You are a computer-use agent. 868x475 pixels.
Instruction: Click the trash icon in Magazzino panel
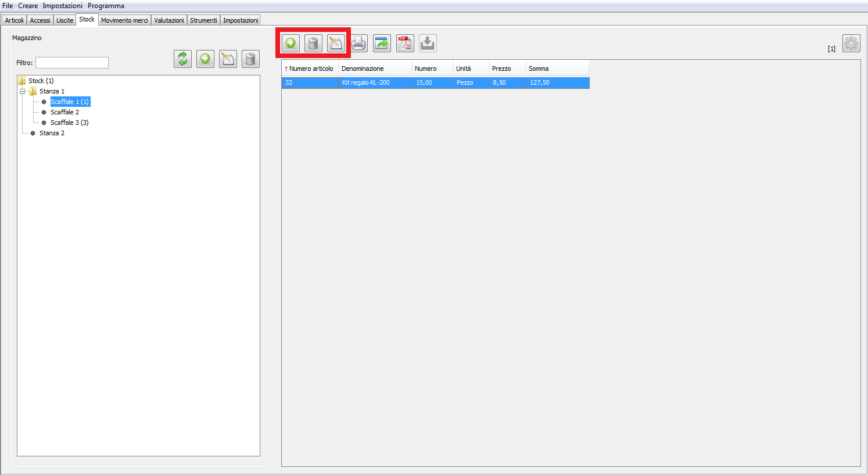(x=250, y=59)
